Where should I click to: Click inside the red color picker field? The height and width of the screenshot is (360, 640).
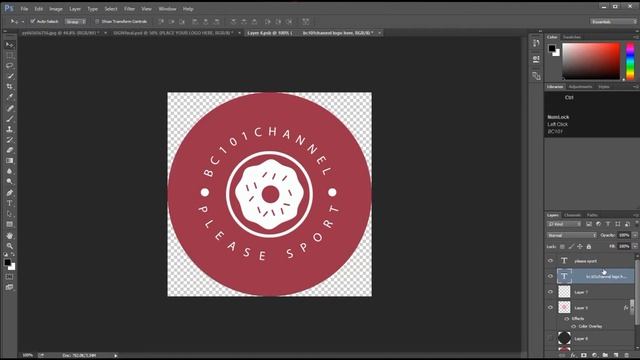591,61
